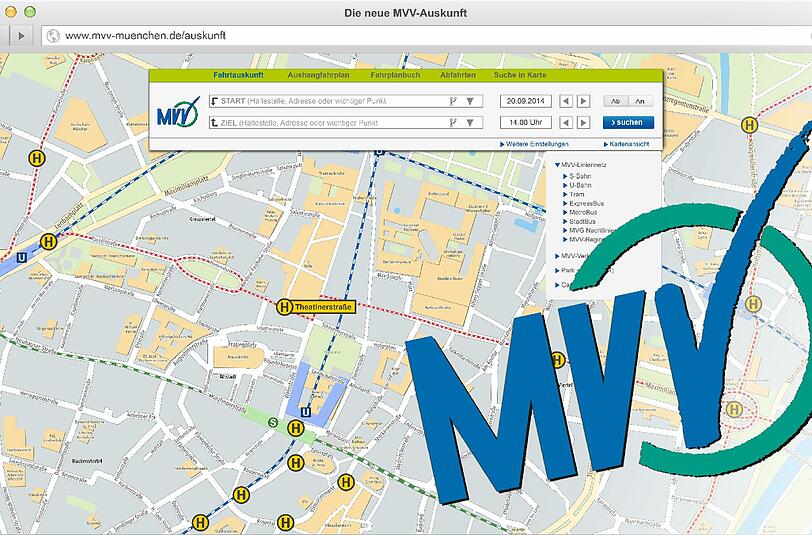Expand the ExpressBus tree item

point(566,204)
